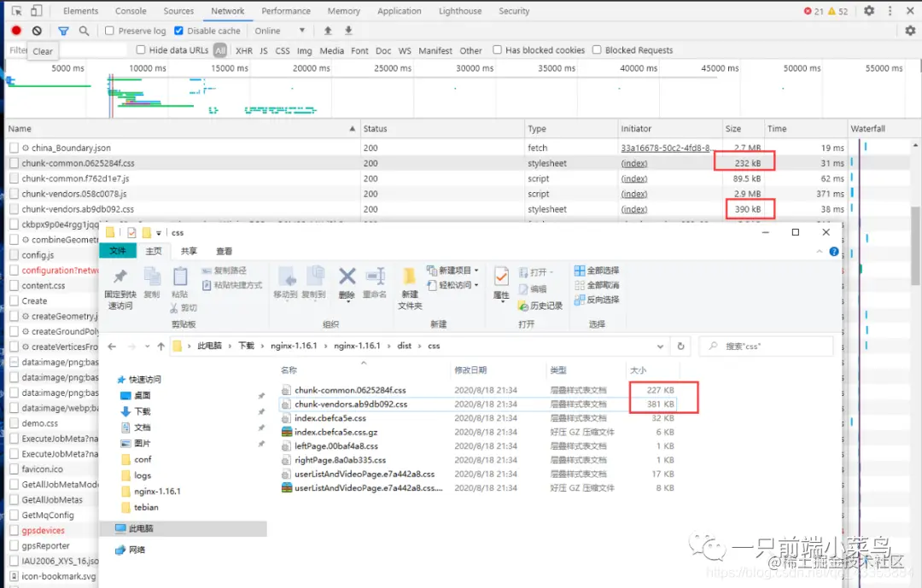Click 反向选择 invert selection button
922x588 pixels.
coord(596,300)
